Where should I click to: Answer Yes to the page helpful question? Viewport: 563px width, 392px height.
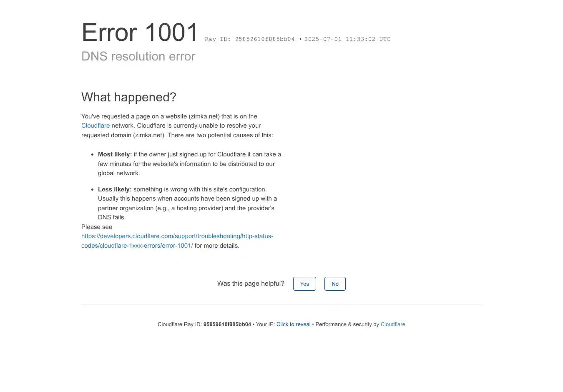pos(304,284)
